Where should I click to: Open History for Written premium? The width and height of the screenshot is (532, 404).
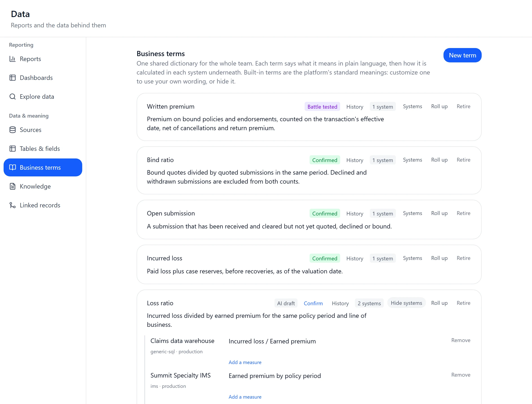pyautogui.click(x=355, y=107)
